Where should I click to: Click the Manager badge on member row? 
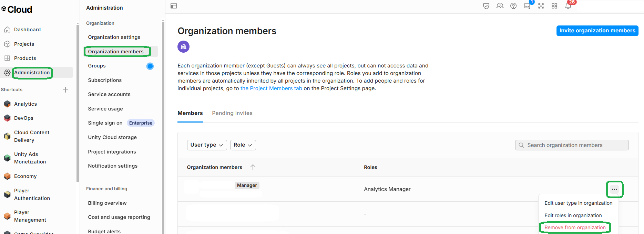coord(247,185)
